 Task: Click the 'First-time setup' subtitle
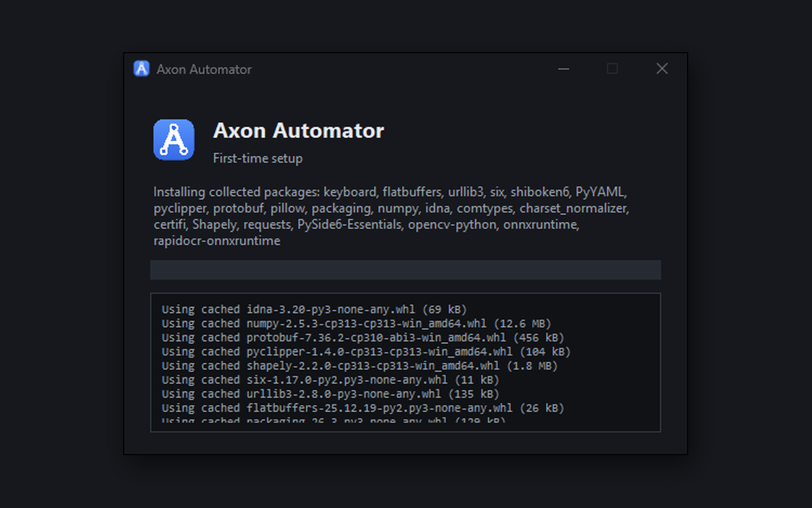coord(258,158)
